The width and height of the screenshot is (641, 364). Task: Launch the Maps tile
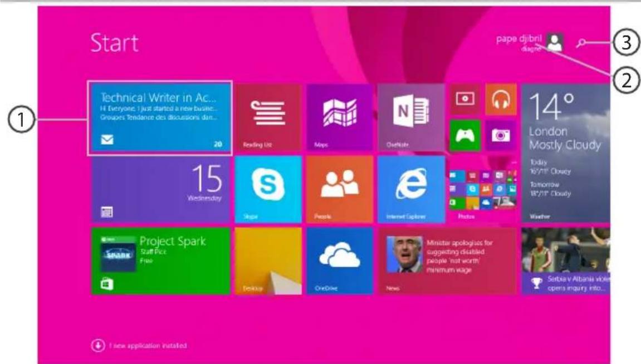pyautogui.click(x=340, y=117)
